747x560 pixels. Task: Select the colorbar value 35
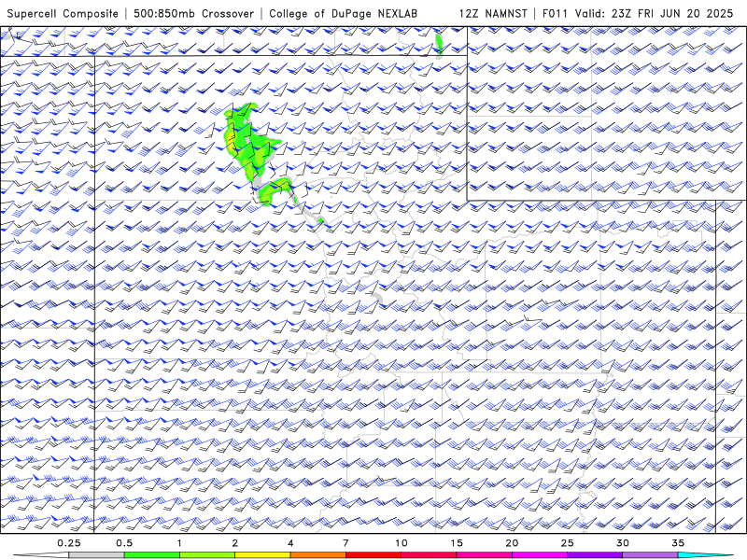(x=678, y=543)
